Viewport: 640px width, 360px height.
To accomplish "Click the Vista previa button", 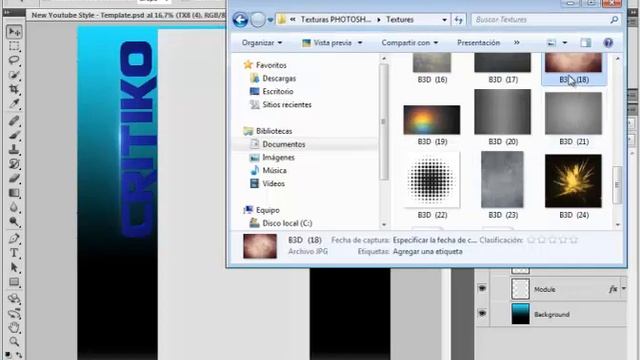I will (x=327, y=43).
